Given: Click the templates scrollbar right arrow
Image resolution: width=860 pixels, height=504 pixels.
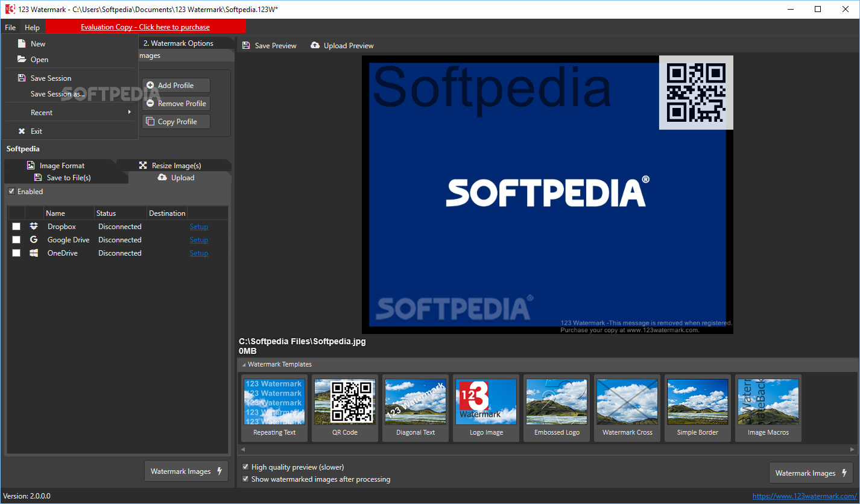Looking at the screenshot, I should tap(853, 450).
